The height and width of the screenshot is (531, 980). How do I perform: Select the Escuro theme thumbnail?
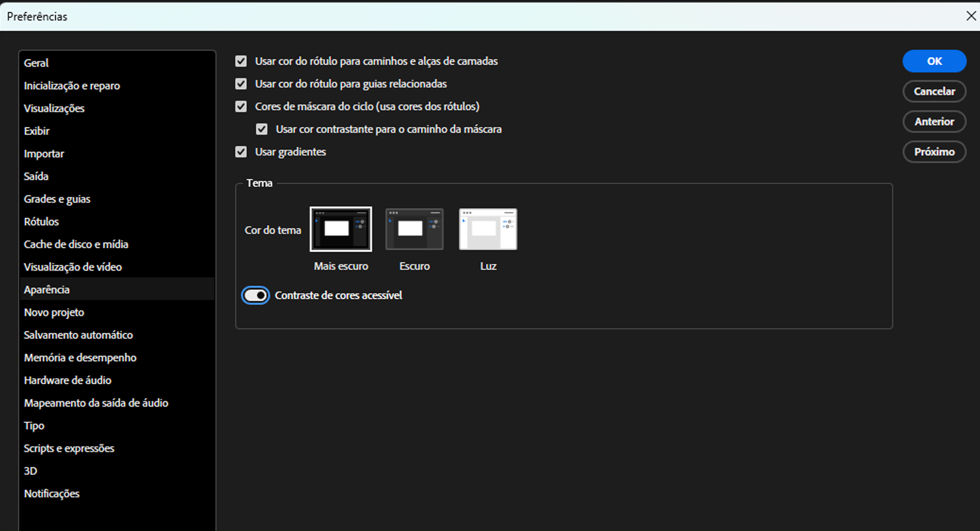414,229
